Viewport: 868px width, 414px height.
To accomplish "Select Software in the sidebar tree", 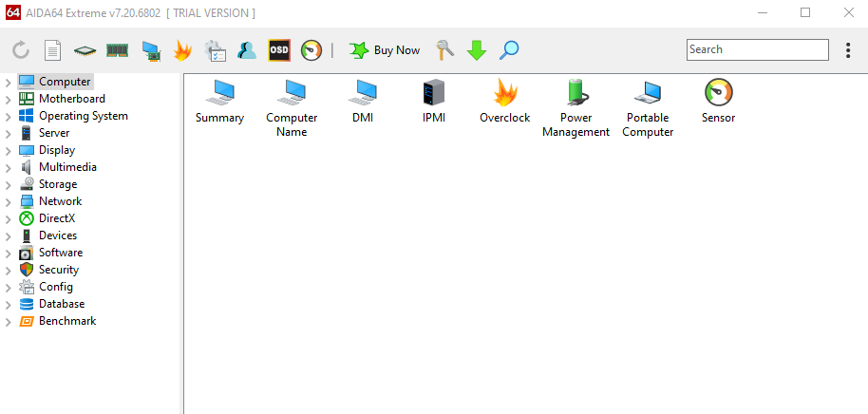I will coord(50,253).
